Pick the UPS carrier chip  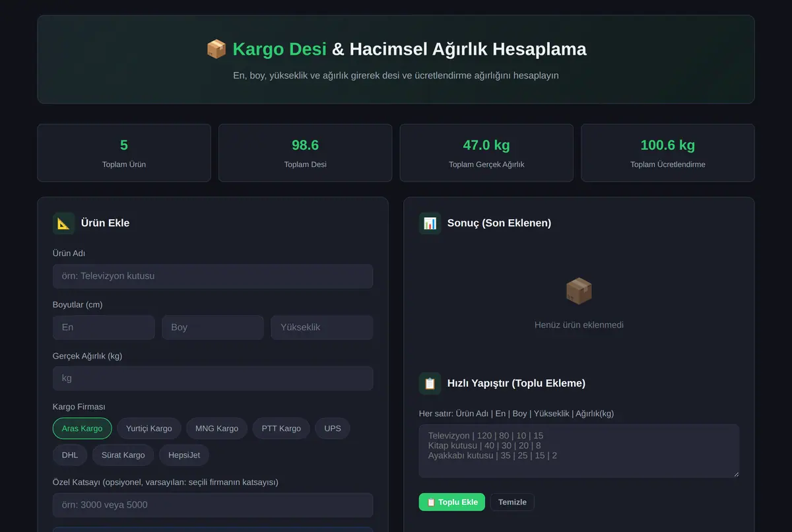coord(333,428)
